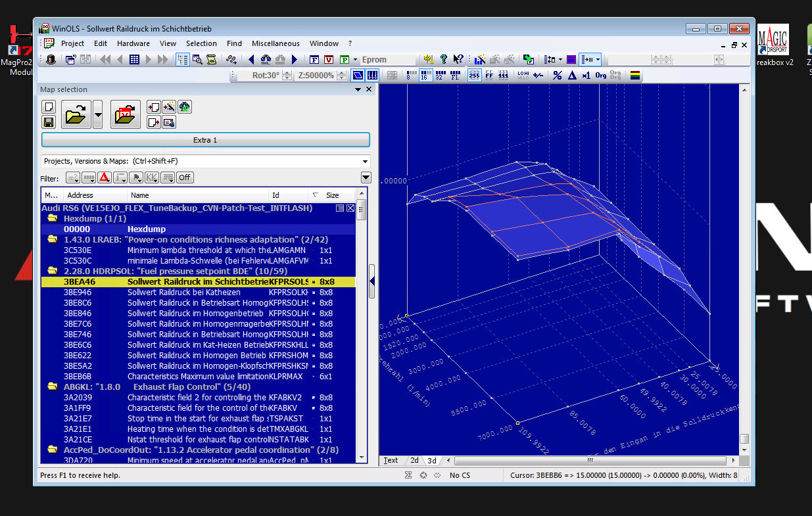This screenshot has height=516, width=812.
Task: Expand the Eprom view dropdown arrow
Action: (x=355, y=60)
